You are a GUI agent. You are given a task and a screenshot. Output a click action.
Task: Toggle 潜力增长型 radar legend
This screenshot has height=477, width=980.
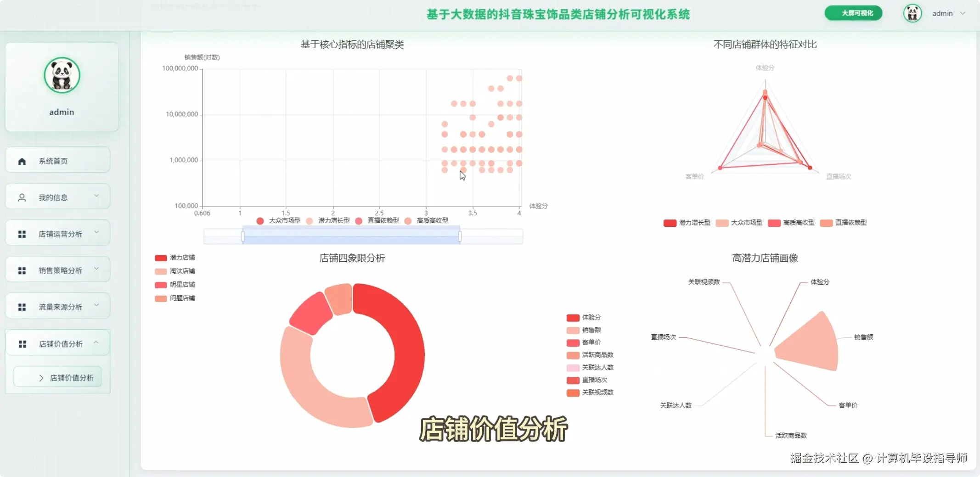pyautogui.click(x=687, y=223)
